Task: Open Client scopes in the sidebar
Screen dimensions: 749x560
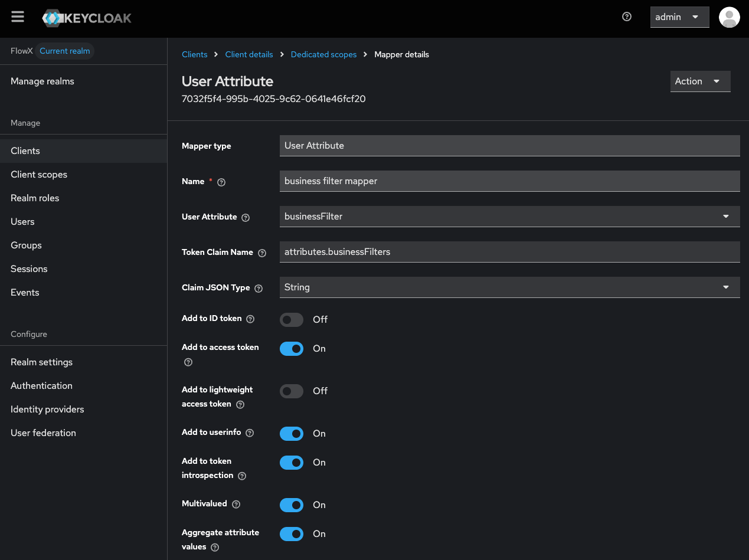Action: pyautogui.click(x=39, y=175)
